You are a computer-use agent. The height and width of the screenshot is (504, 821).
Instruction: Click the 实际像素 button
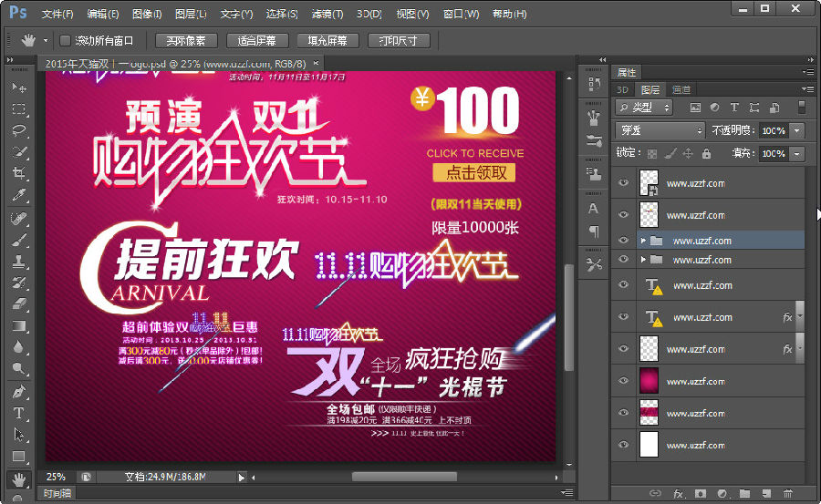[185, 40]
